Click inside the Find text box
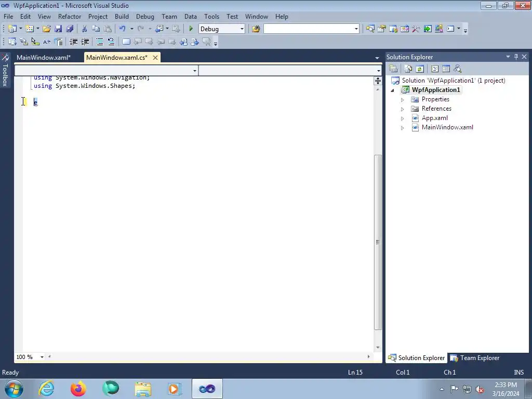This screenshot has width=532, height=399. 309,29
